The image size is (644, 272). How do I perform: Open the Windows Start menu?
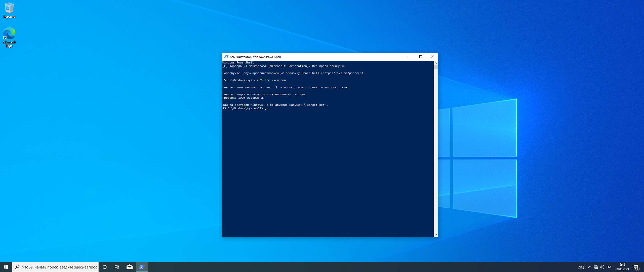(6, 267)
